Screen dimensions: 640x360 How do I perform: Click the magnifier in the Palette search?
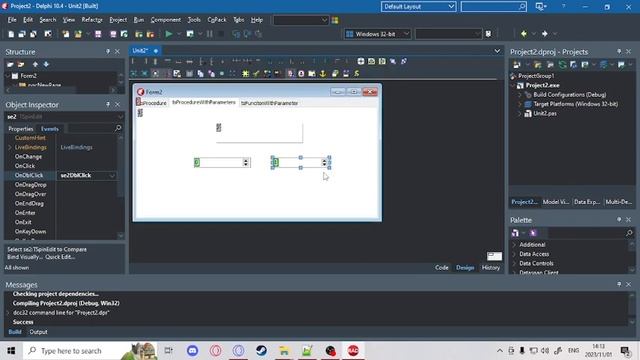pos(629,233)
